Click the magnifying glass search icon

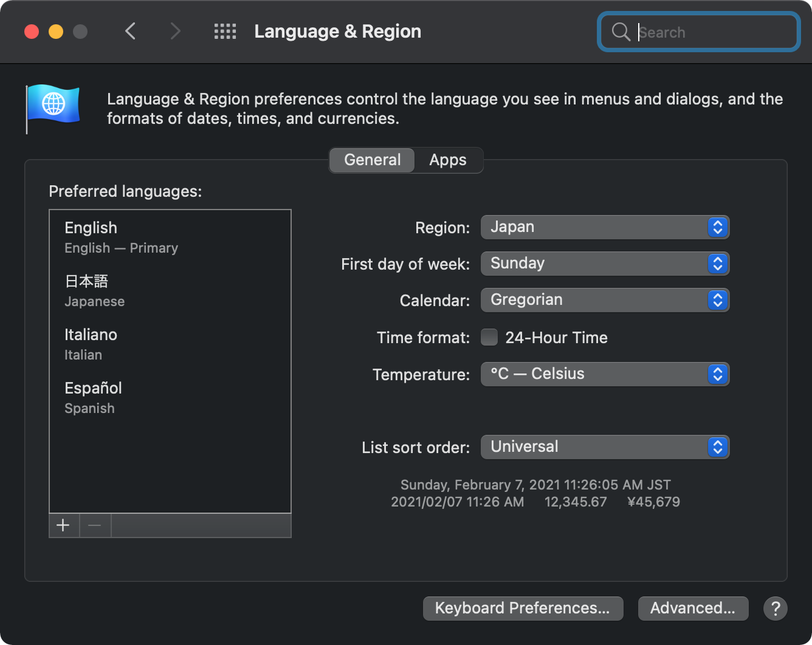621,32
